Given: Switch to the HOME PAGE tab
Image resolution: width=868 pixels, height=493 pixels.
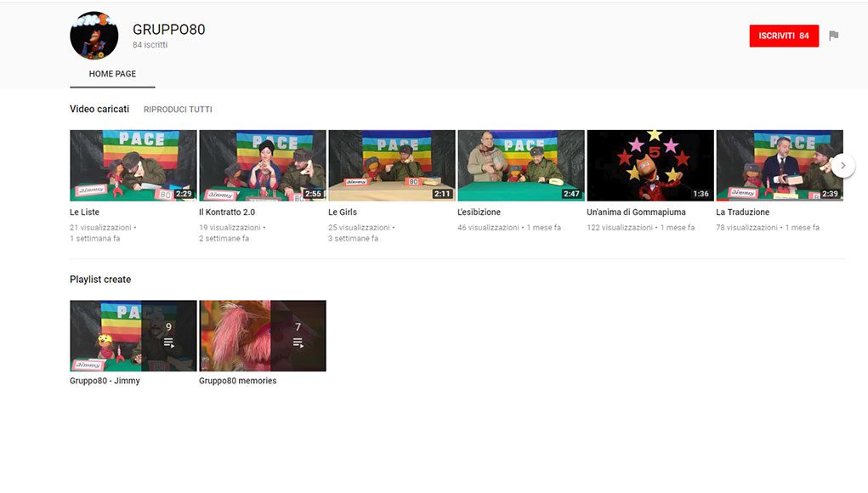Looking at the screenshot, I should pos(111,74).
